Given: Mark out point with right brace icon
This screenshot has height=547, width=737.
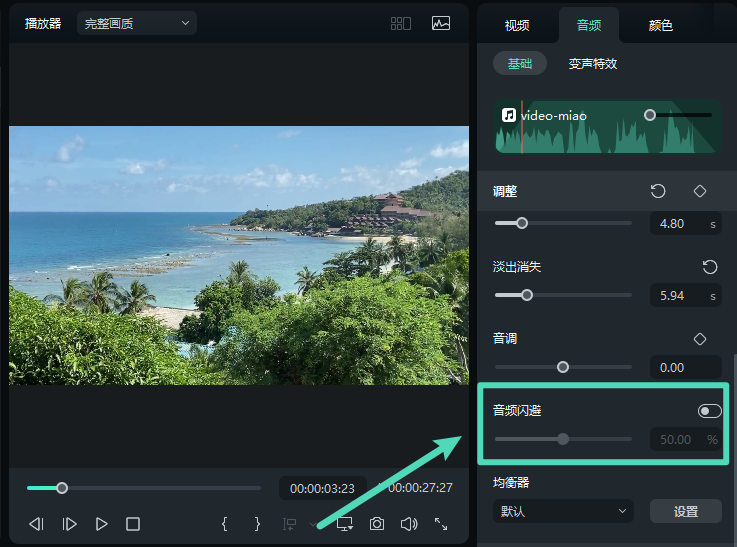Looking at the screenshot, I should point(257,524).
